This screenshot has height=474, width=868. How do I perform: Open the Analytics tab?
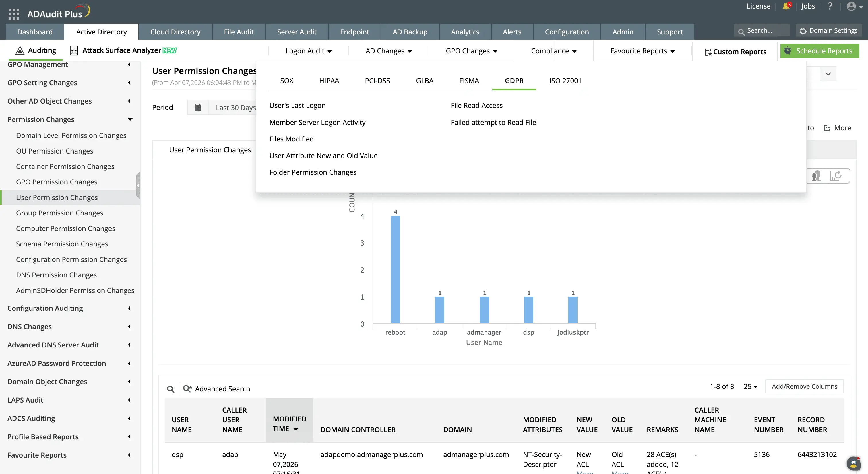[x=465, y=32]
